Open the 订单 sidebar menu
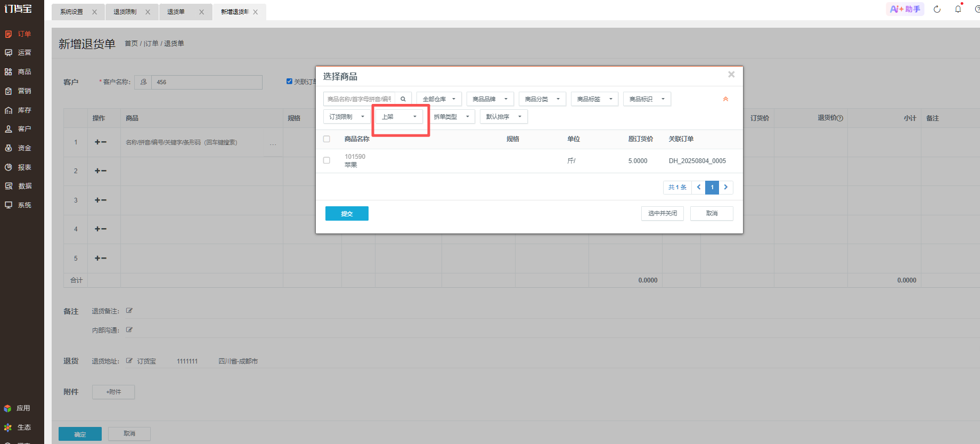The height and width of the screenshot is (444, 980). [x=18, y=34]
